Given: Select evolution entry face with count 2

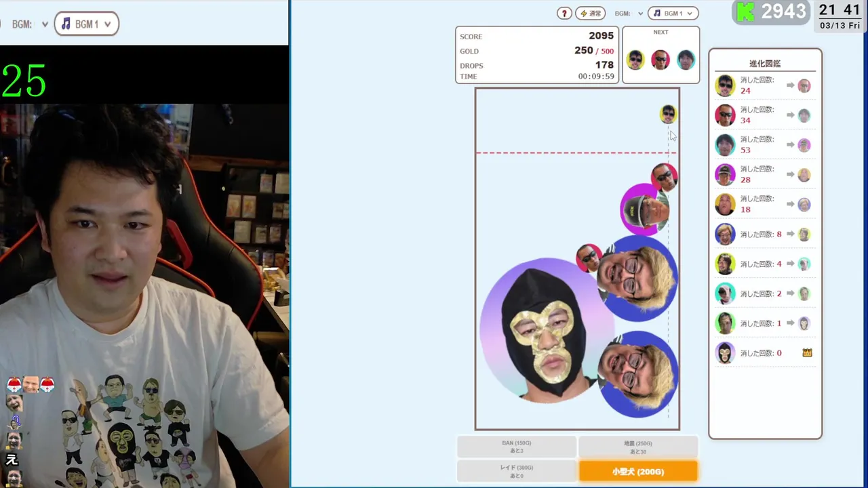Looking at the screenshot, I should coord(725,293).
